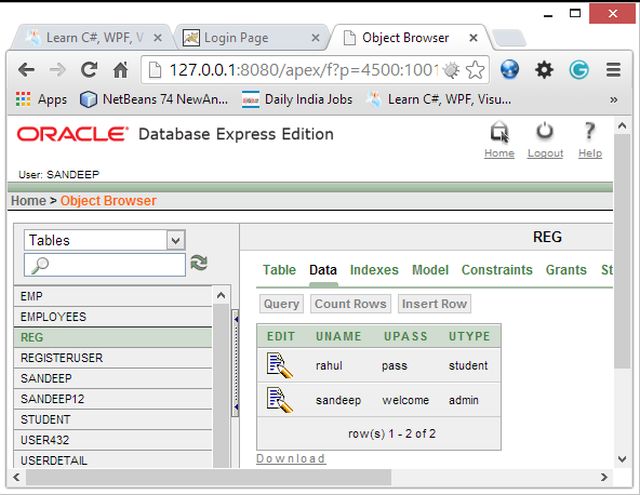The image size is (640, 495).
Task: Click the Oracle Home icon
Action: [x=499, y=132]
